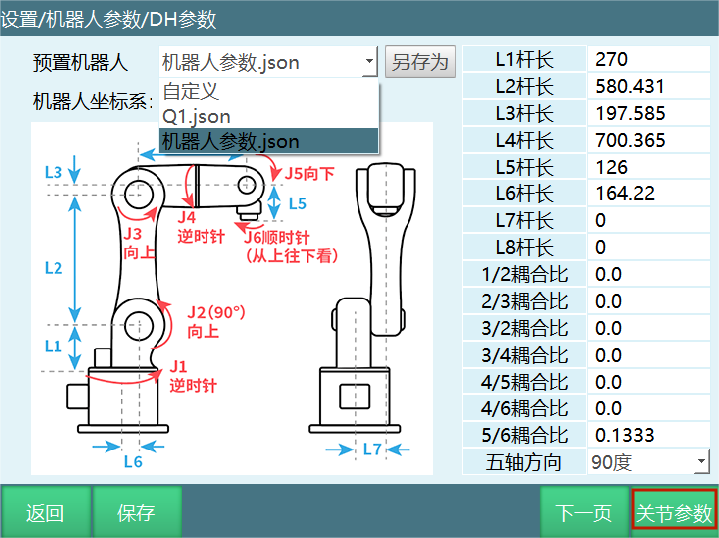
Task: Edit the L1杆长 value field
Action: coord(650,59)
